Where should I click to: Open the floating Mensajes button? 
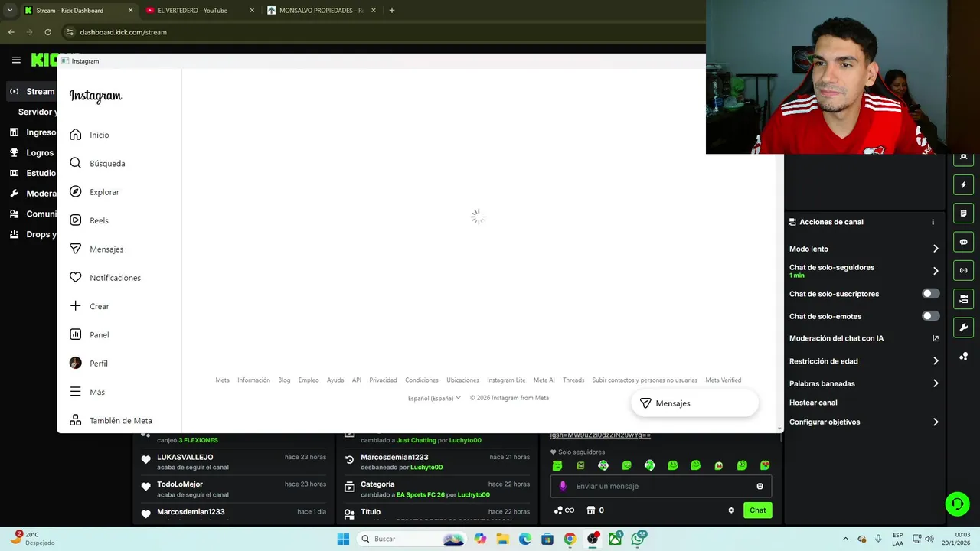[x=694, y=403]
